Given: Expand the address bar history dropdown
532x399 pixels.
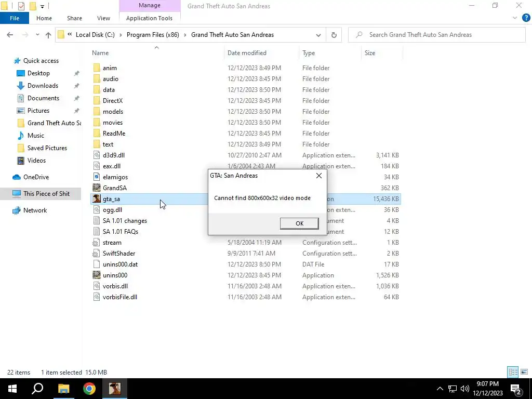Looking at the screenshot, I should 318,35.
